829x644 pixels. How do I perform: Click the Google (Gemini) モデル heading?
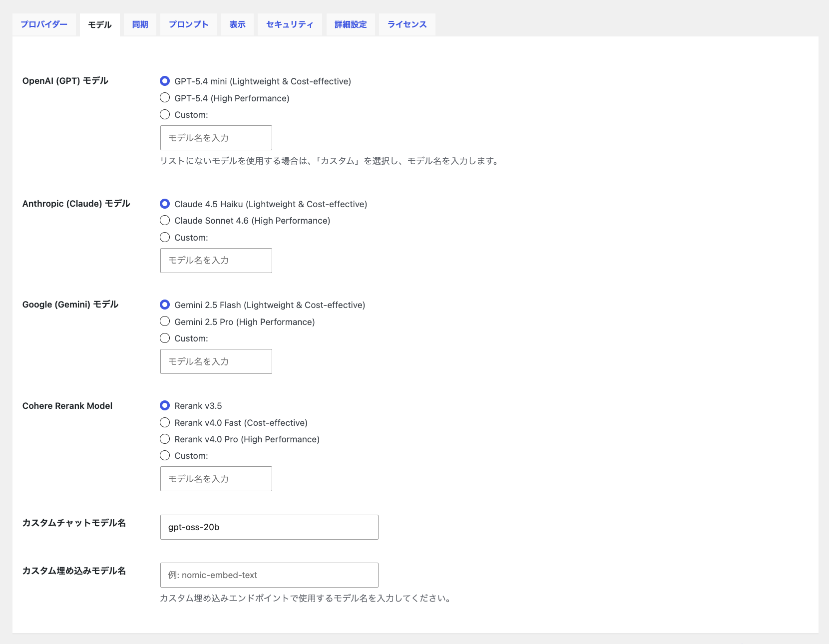(x=70, y=305)
